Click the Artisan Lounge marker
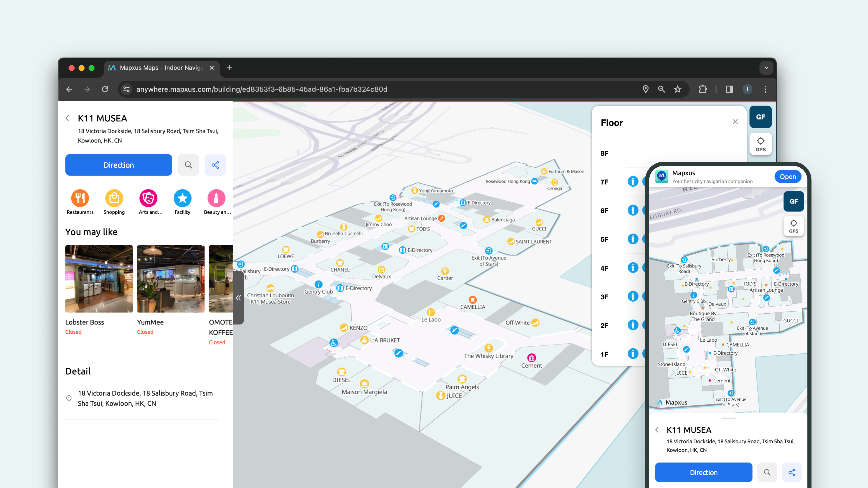The width and height of the screenshot is (868, 488). pyautogui.click(x=441, y=218)
